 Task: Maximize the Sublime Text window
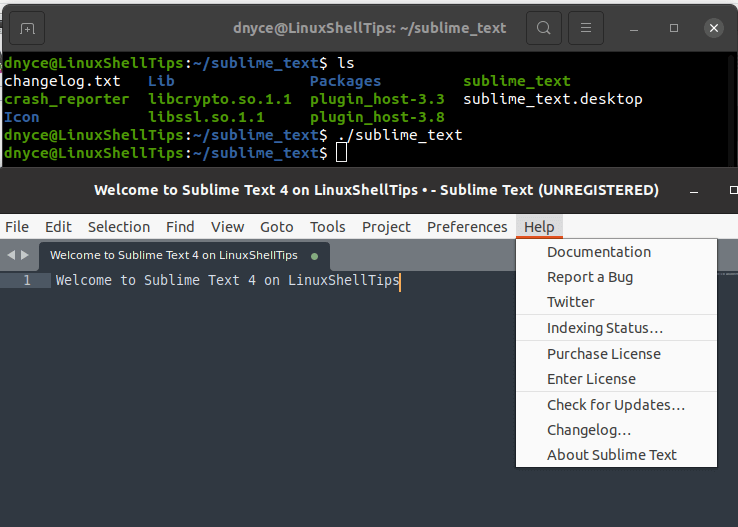(733, 190)
